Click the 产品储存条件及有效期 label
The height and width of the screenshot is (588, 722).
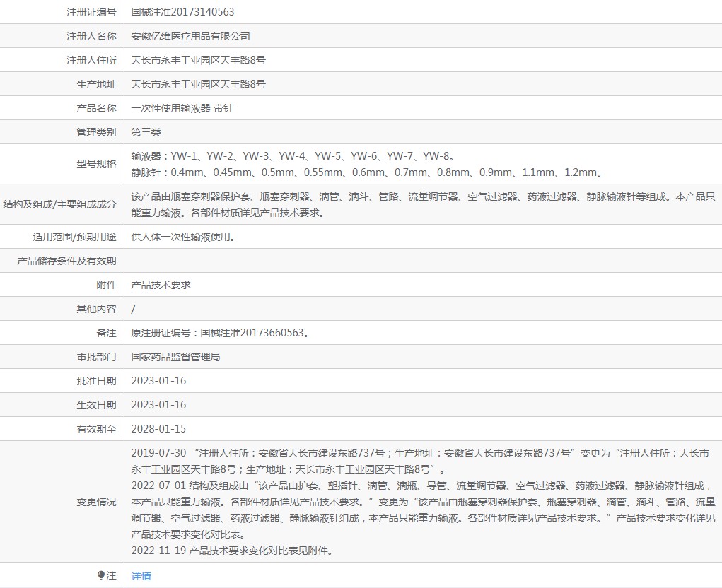click(x=66, y=261)
